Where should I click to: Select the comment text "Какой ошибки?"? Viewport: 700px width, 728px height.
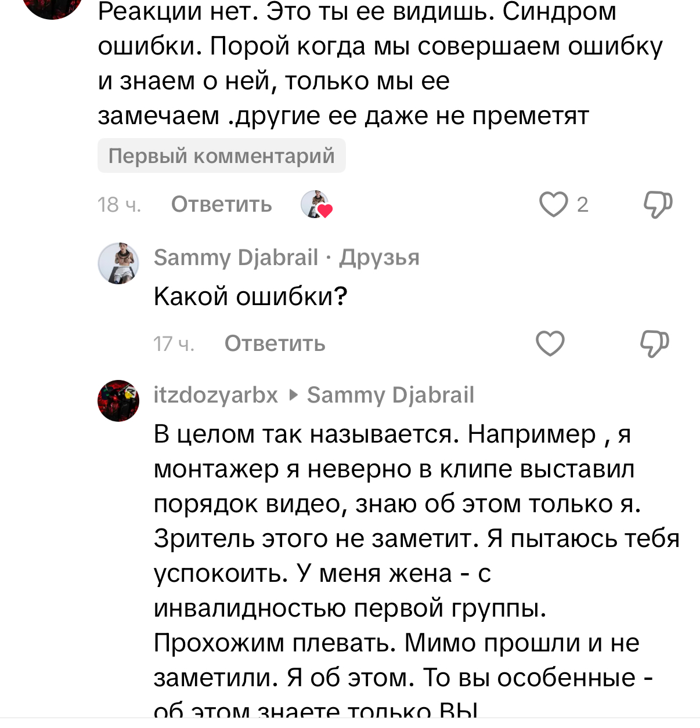pyautogui.click(x=250, y=296)
